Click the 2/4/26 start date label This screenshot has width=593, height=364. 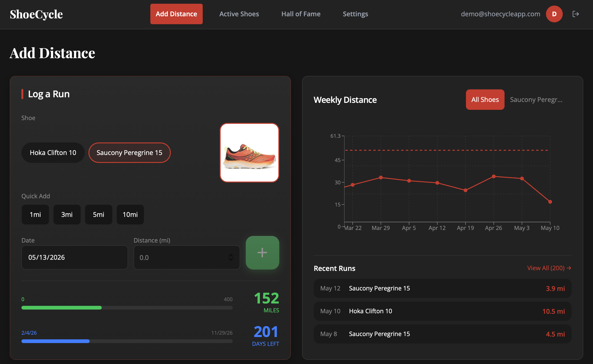(x=29, y=333)
